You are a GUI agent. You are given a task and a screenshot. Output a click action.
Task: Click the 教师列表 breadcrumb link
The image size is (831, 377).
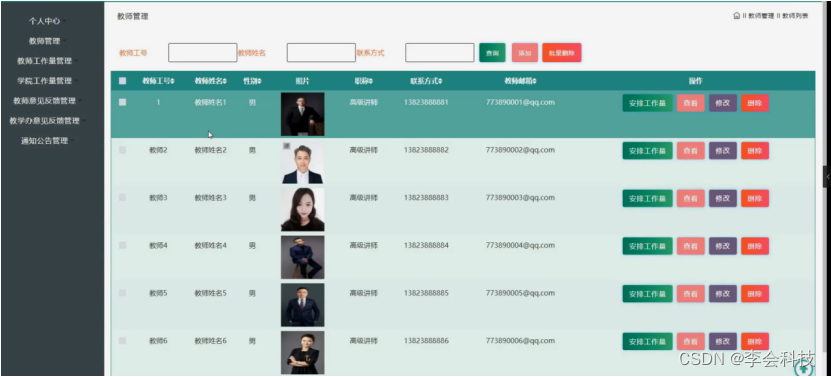[x=795, y=16]
